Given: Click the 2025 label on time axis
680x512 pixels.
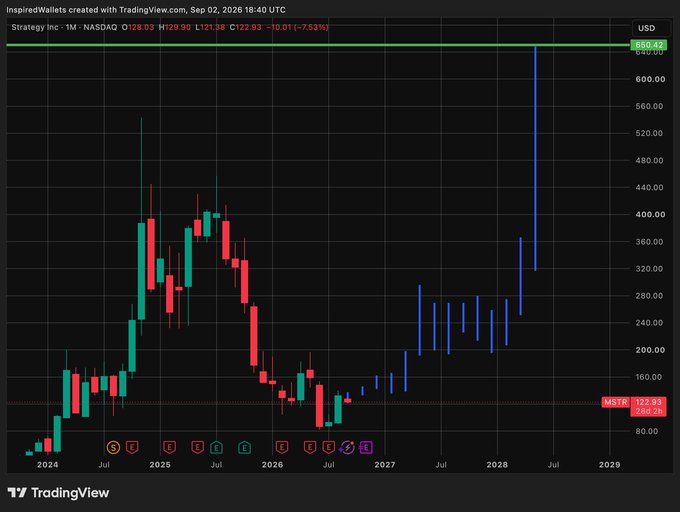Looking at the screenshot, I should pyautogui.click(x=160, y=465).
